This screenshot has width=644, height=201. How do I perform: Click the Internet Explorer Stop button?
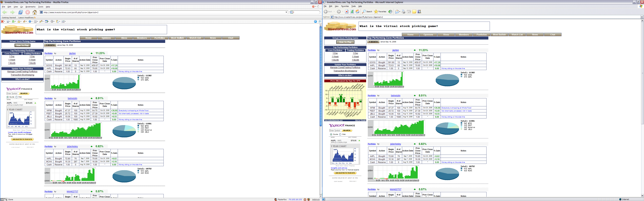346,12
